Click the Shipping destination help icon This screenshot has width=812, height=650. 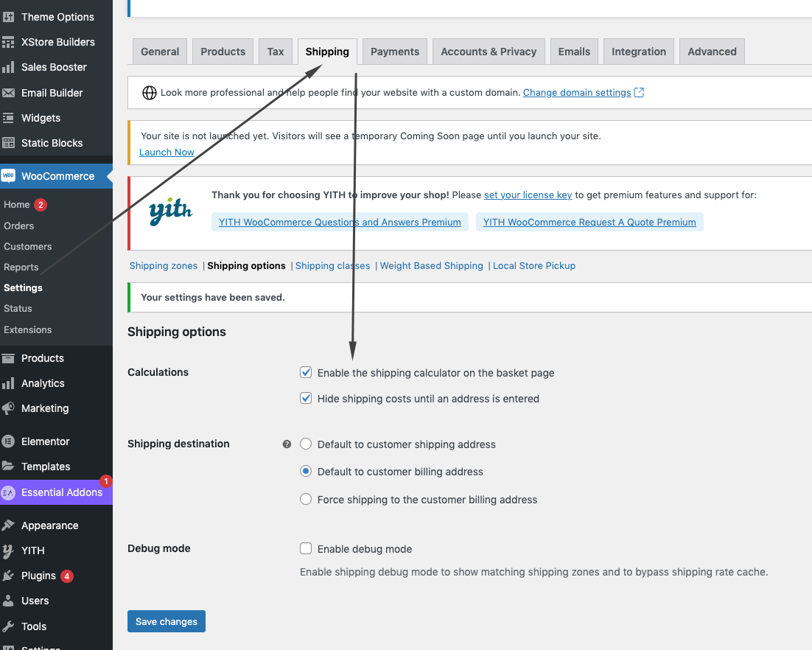[287, 444]
